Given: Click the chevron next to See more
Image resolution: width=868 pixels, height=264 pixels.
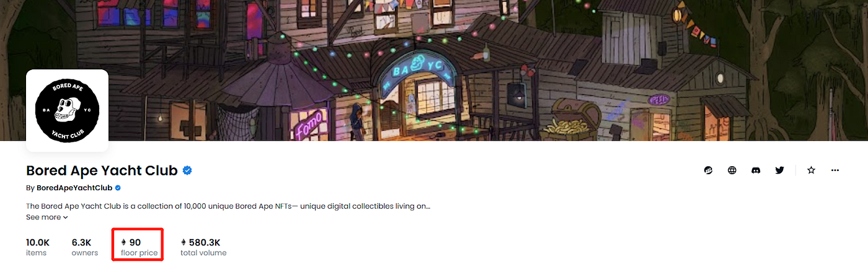Looking at the screenshot, I should 65,218.
